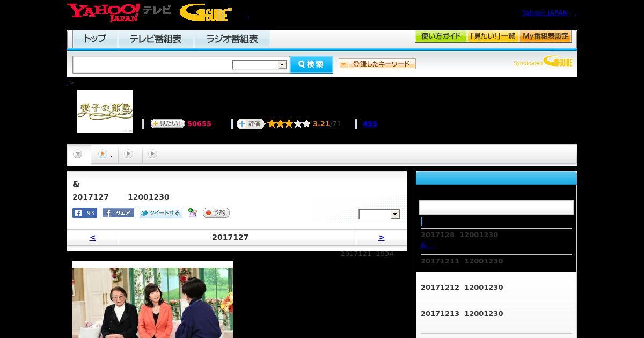Click the 検索 search button
Viewport: 644px width, 338px height.
point(311,64)
